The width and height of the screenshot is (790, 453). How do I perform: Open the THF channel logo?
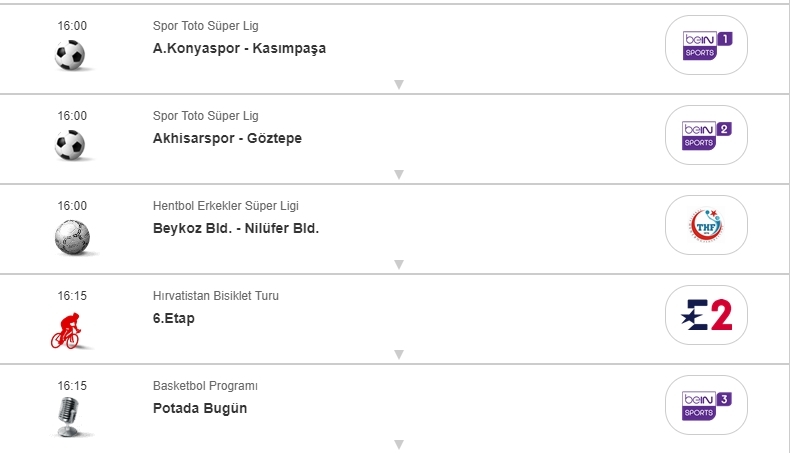tap(707, 226)
